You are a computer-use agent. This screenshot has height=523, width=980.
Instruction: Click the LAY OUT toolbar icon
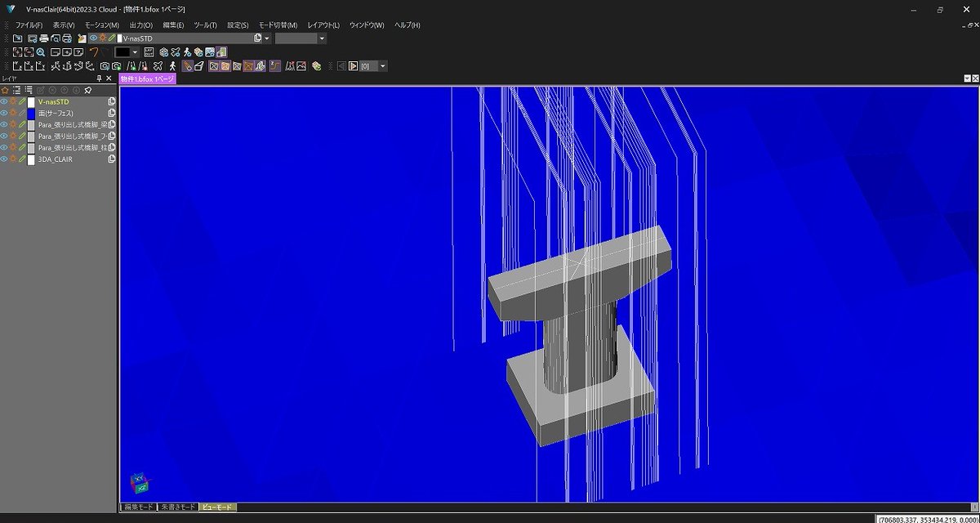(x=149, y=51)
